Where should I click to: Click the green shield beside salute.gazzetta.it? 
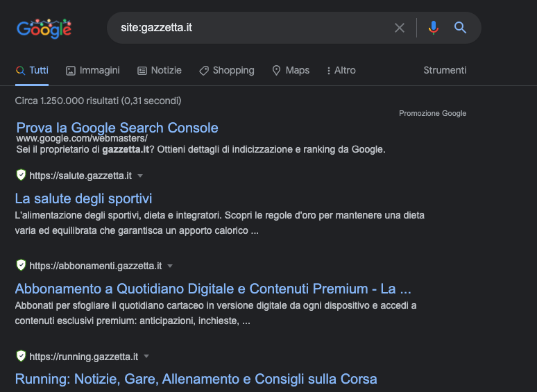tap(22, 175)
